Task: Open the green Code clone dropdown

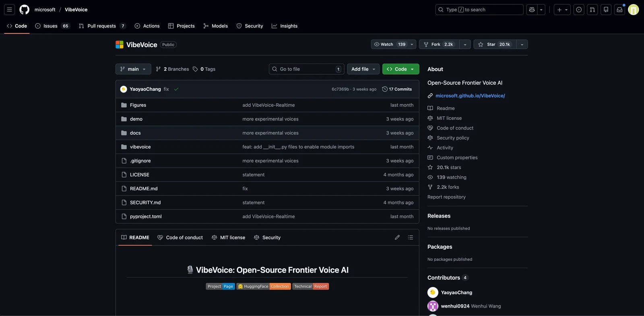Action: coord(400,69)
